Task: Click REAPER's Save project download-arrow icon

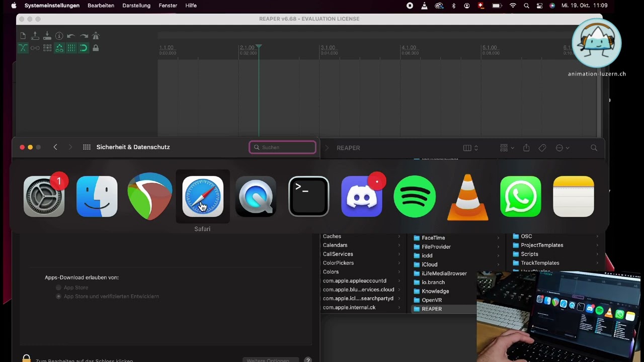Action: point(47,36)
